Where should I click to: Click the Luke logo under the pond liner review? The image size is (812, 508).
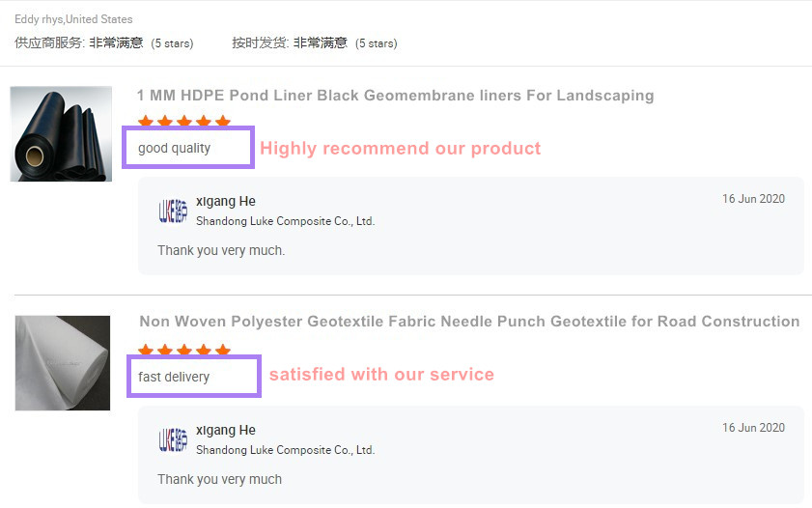point(173,212)
